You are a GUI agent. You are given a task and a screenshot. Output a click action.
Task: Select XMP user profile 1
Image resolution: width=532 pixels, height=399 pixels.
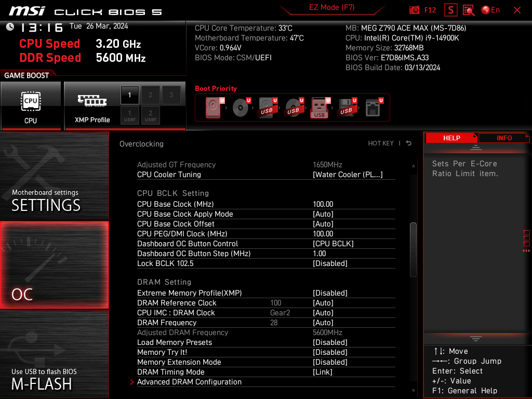[x=129, y=115]
